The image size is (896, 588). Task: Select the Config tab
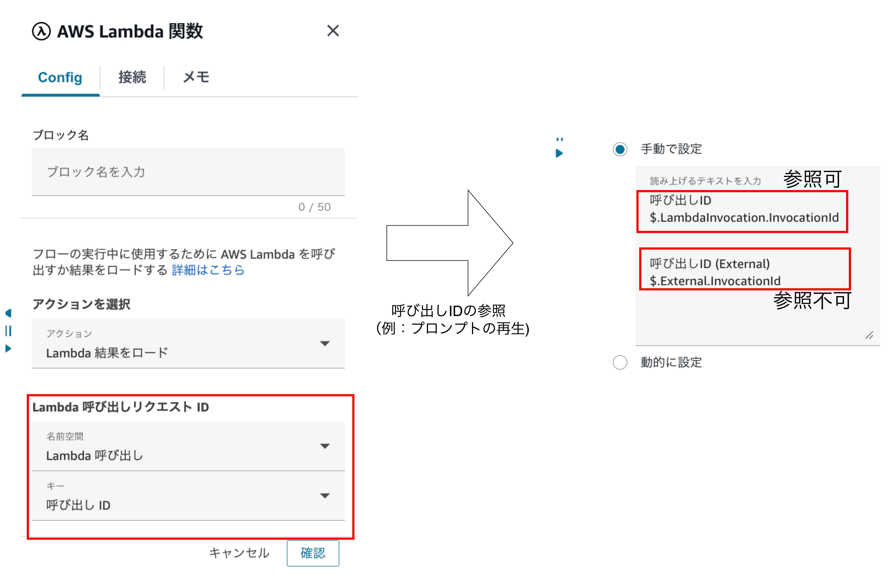(60, 77)
